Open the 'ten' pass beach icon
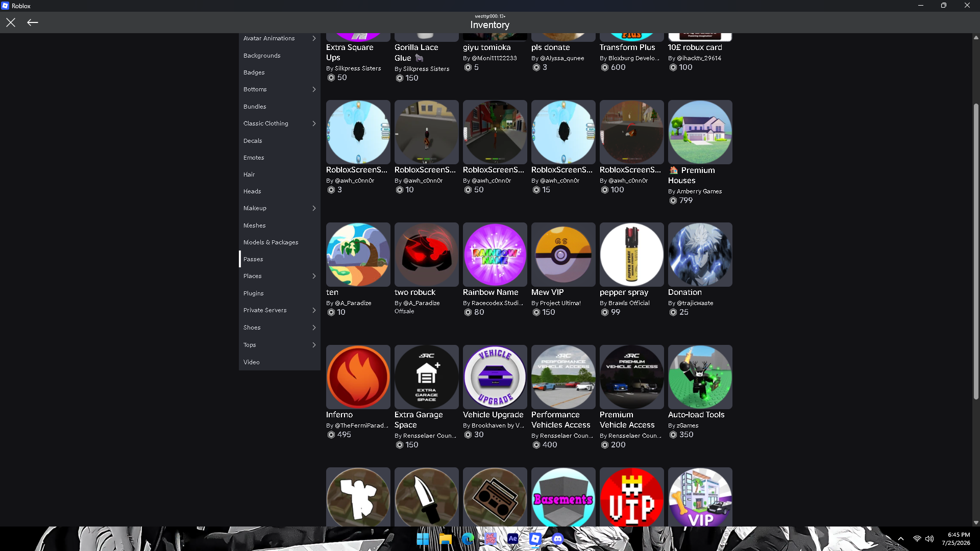Viewport: 980px width, 551px height. point(358,255)
